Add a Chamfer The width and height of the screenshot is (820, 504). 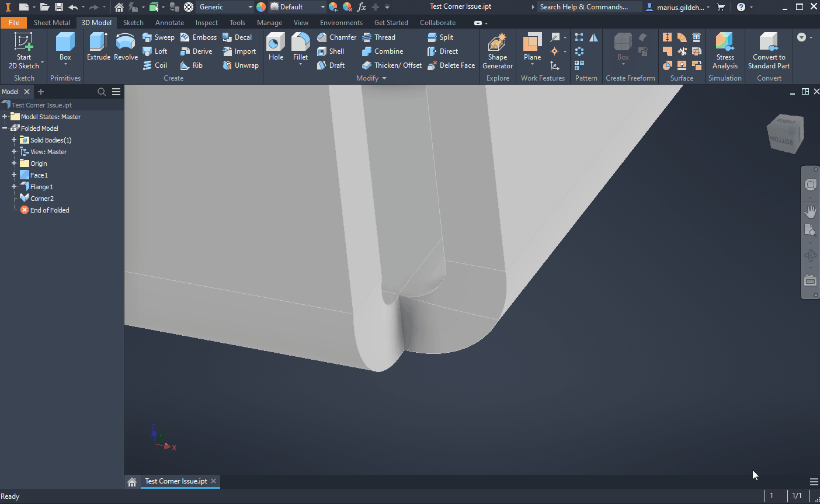pyautogui.click(x=336, y=37)
